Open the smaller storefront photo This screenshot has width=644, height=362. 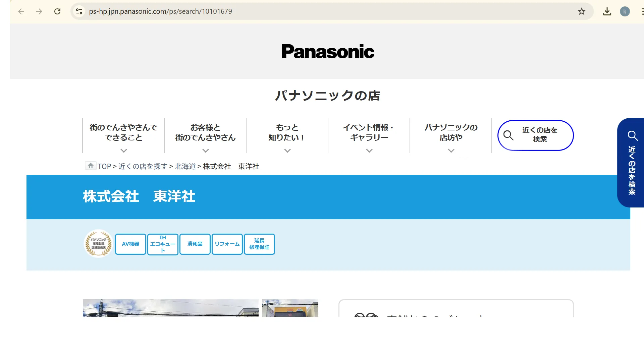coord(290,308)
